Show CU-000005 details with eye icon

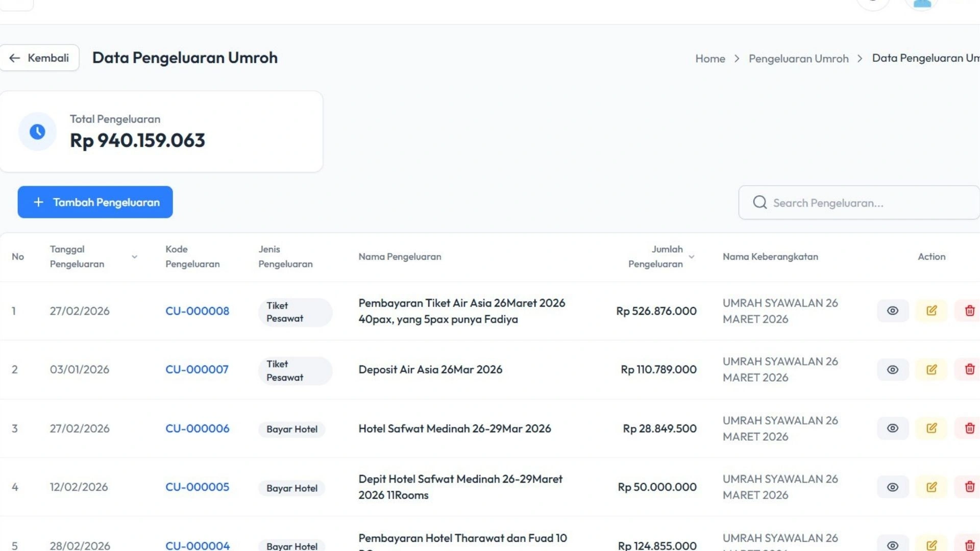pos(892,487)
